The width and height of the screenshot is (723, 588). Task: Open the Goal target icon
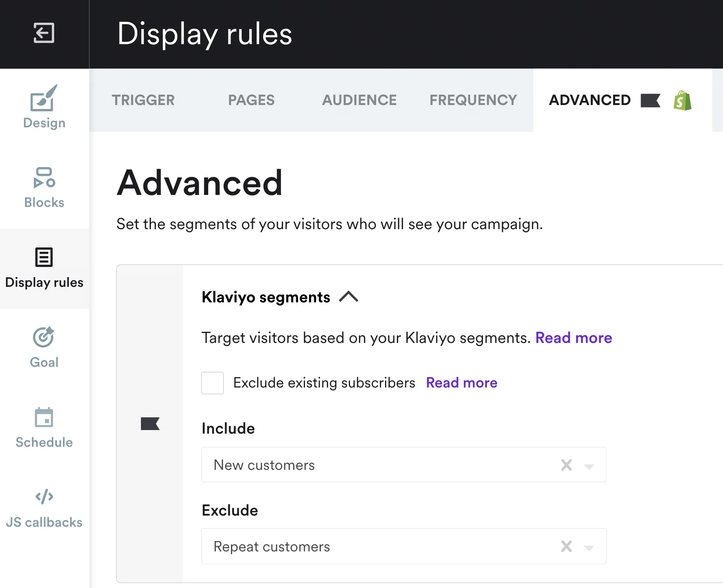(x=44, y=337)
